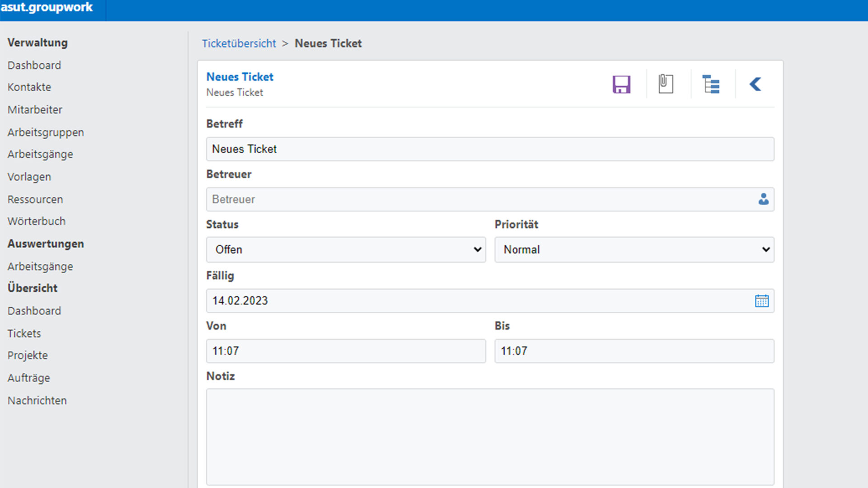This screenshot has height=488, width=868.
Task: Open Kontakte in the sidebar
Action: (x=29, y=87)
